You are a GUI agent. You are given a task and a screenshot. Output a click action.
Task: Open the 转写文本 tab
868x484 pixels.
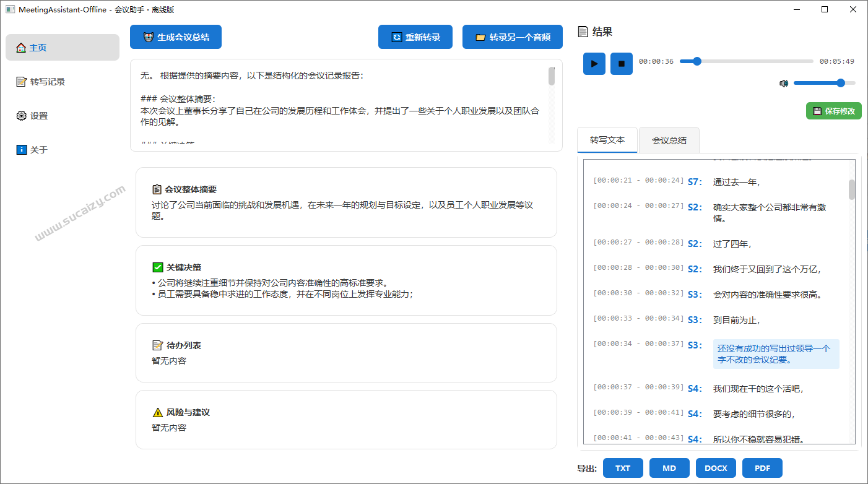point(607,140)
